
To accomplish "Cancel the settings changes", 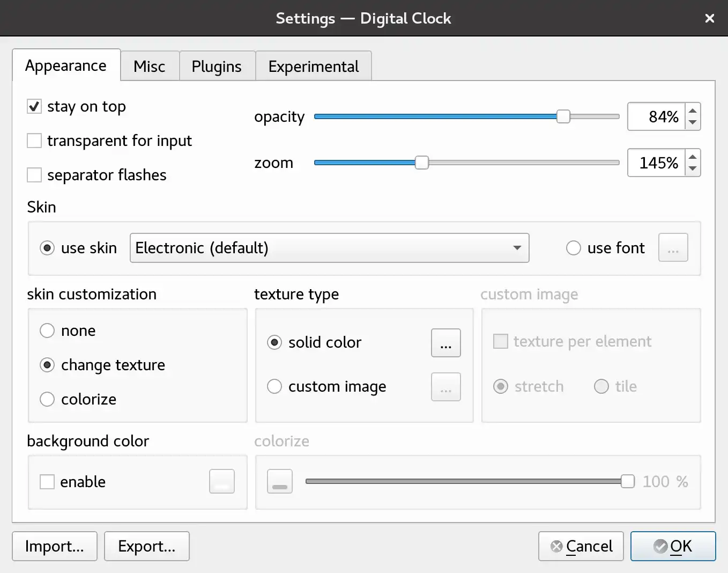I will (581, 546).
